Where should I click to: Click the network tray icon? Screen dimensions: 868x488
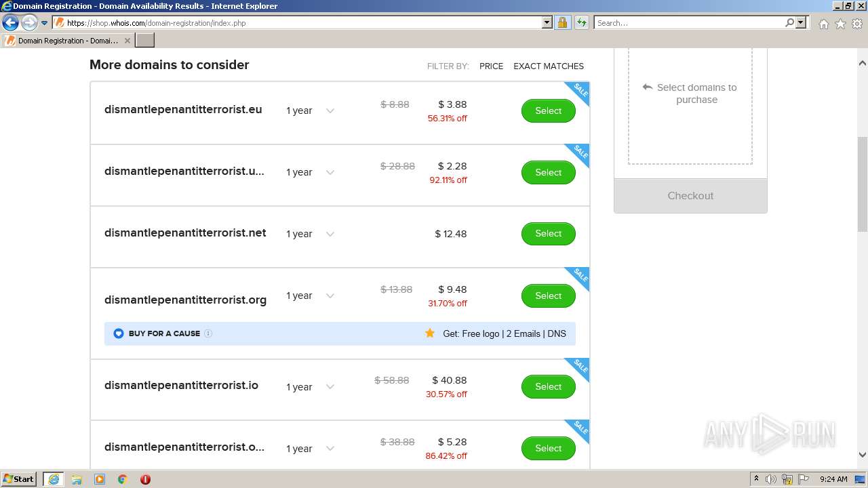tap(787, 479)
